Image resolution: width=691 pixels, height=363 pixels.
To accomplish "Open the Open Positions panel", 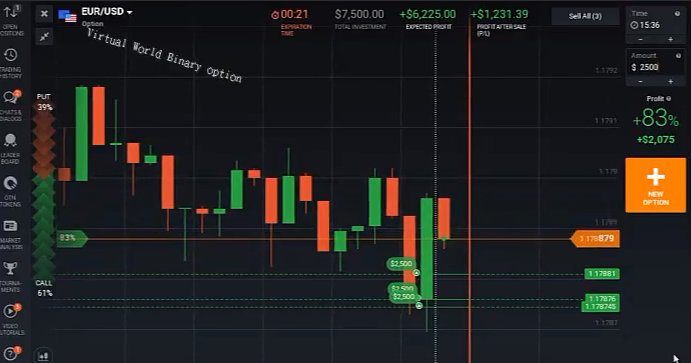I will pyautogui.click(x=11, y=19).
